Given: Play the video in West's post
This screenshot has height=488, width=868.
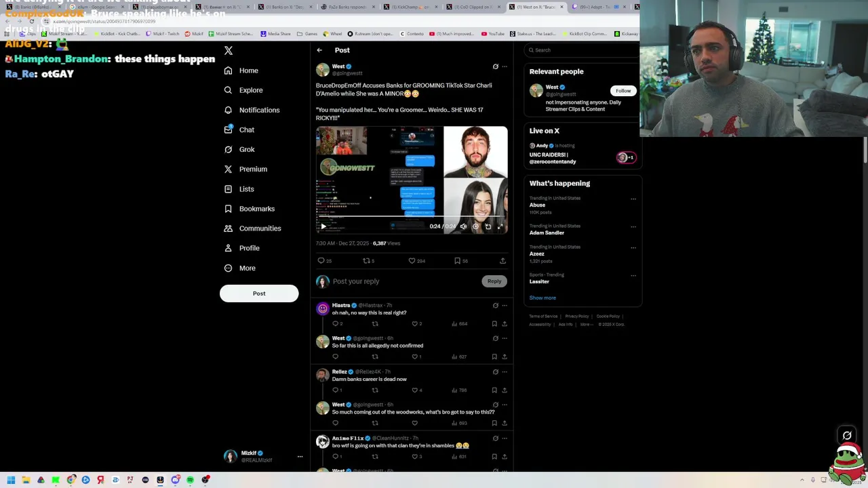Looking at the screenshot, I should click(323, 226).
